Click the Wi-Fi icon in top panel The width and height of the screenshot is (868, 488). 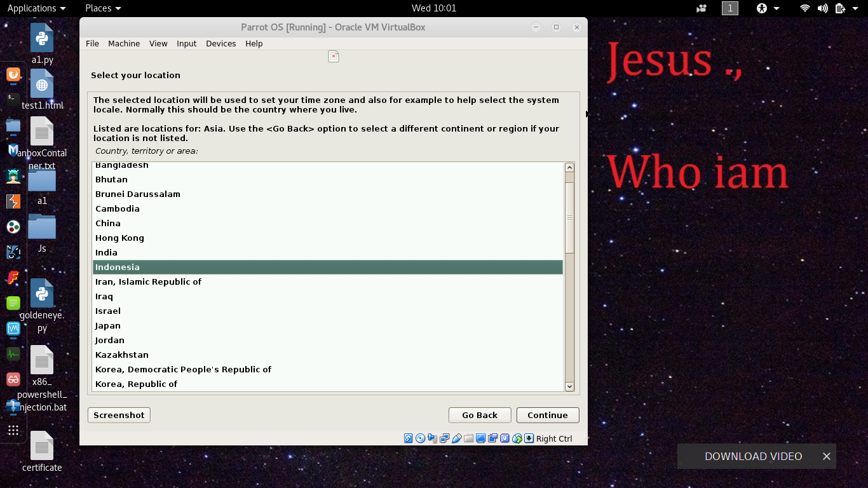[805, 8]
